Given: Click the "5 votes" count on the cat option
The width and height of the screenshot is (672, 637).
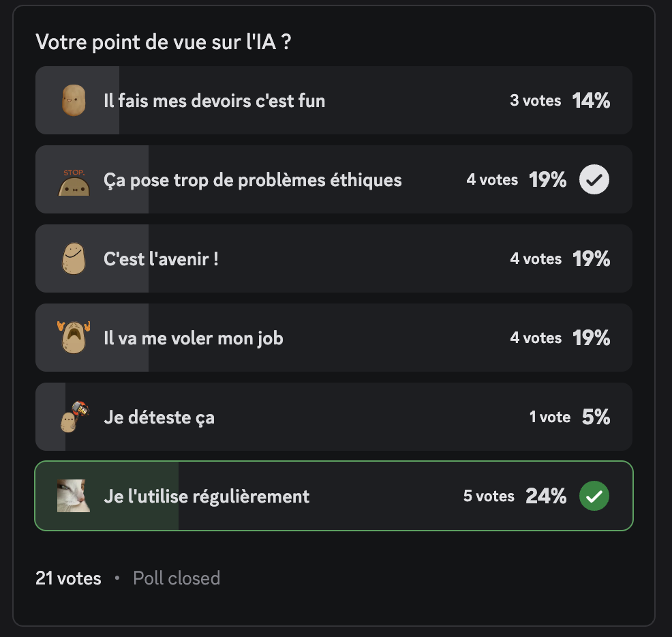Looking at the screenshot, I should pyautogui.click(x=489, y=496).
